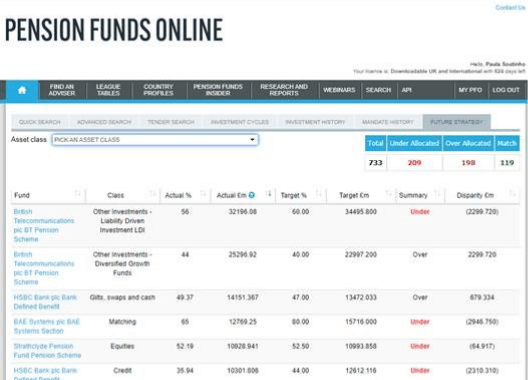This screenshot has width=528, height=380.
Task: Switch to Advanced Search tab
Action: point(104,122)
